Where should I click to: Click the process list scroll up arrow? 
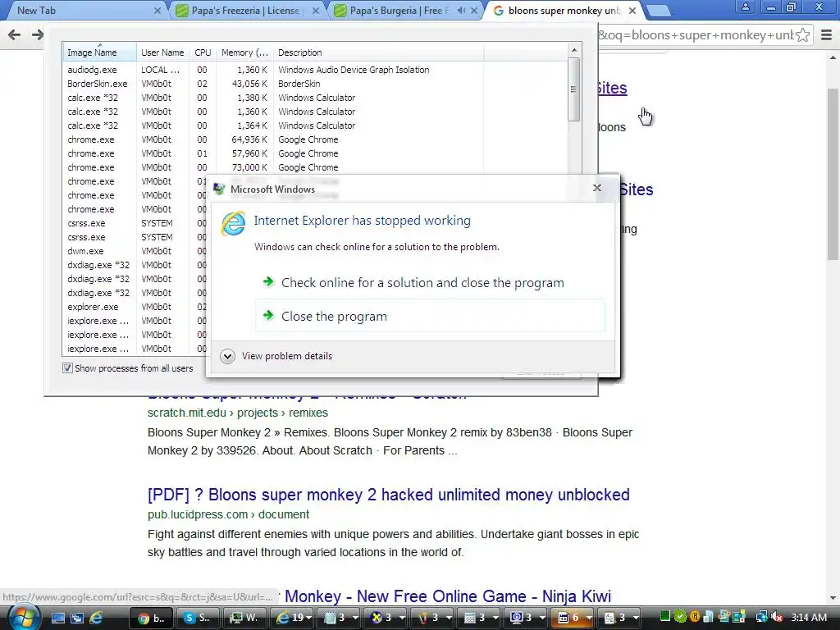pyautogui.click(x=573, y=50)
